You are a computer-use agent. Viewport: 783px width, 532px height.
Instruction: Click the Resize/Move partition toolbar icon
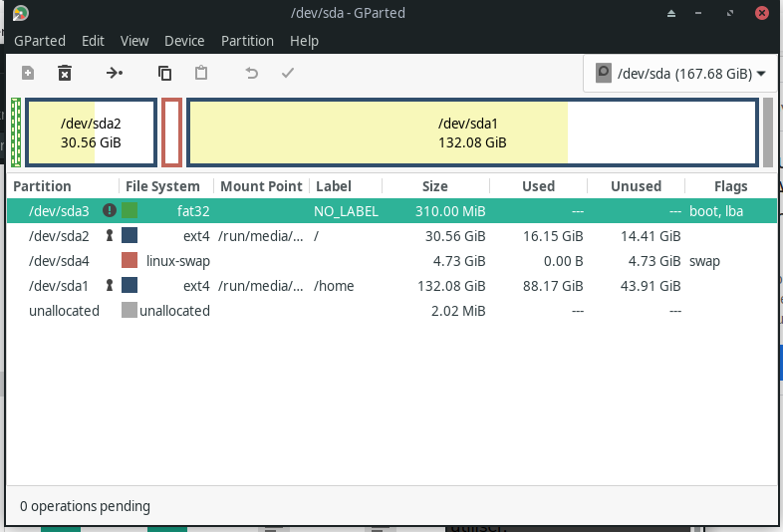115,74
